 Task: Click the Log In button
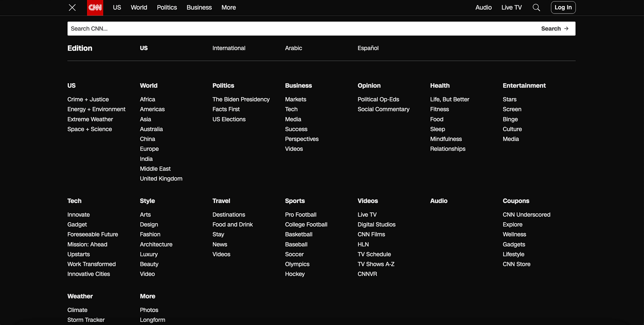coord(563,7)
